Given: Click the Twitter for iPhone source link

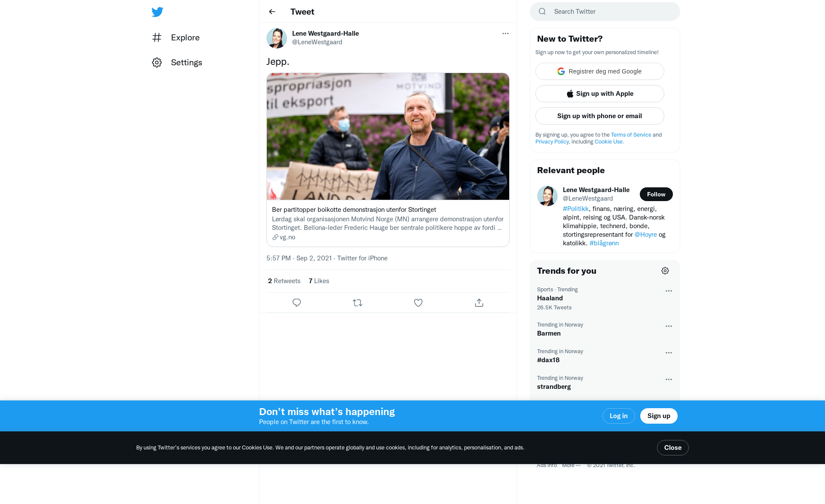Looking at the screenshot, I should [x=362, y=258].
